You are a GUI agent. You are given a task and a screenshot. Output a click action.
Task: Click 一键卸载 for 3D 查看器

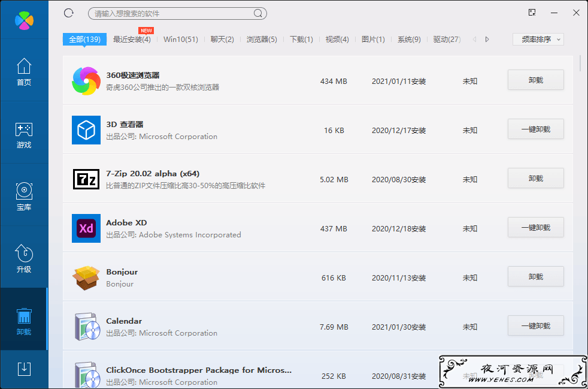(x=536, y=129)
